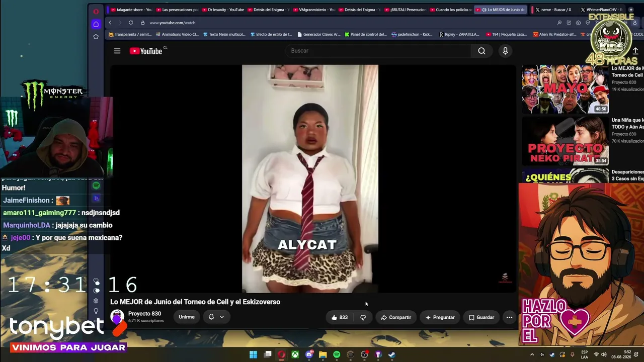The height and width of the screenshot is (362, 644).
Task: Open the Opera sidebar home icon
Action: pyautogui.click(x=96, y=24)
